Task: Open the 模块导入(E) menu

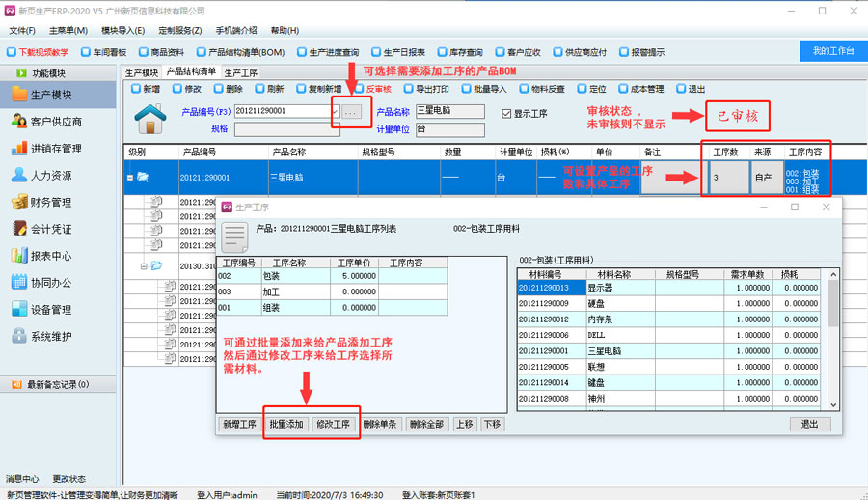Action: [122, 31]
